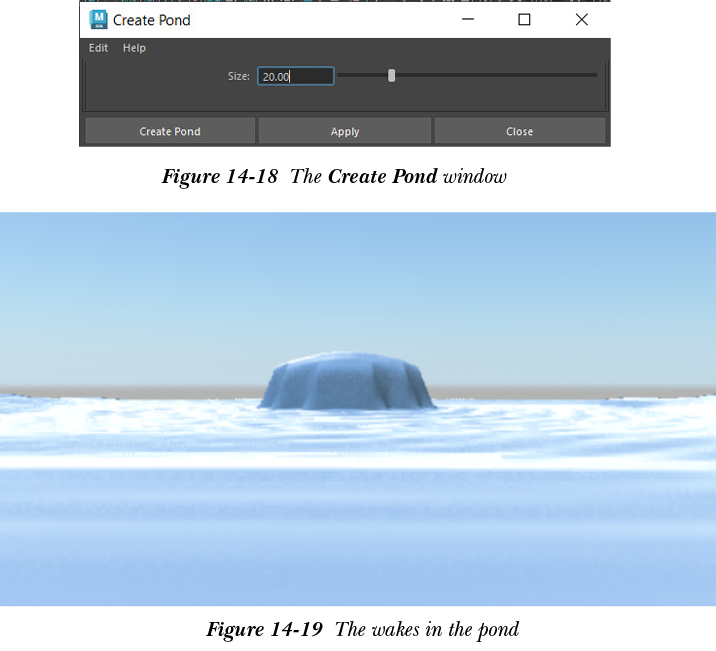Click the far right end of the Size slider track
The height and width of the screenshot is (651, 716).
click(x=594, y=75)
